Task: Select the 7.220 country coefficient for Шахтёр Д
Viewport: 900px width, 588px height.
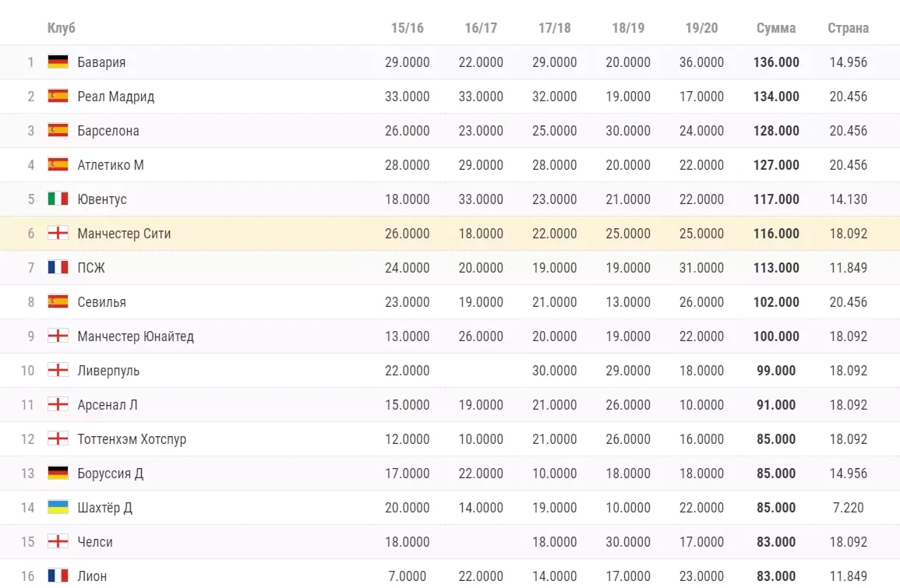Action: coord(849,508)
